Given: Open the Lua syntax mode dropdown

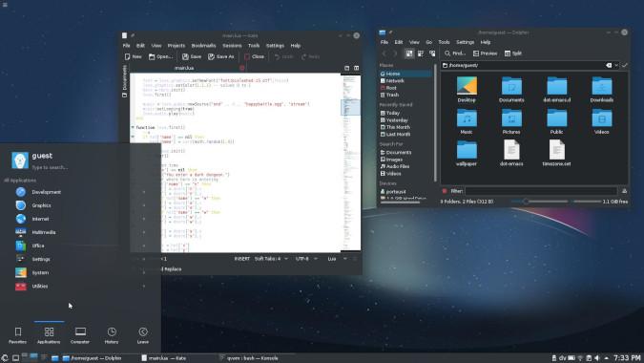Looking at the screenshot, I should tap(337, 259).
